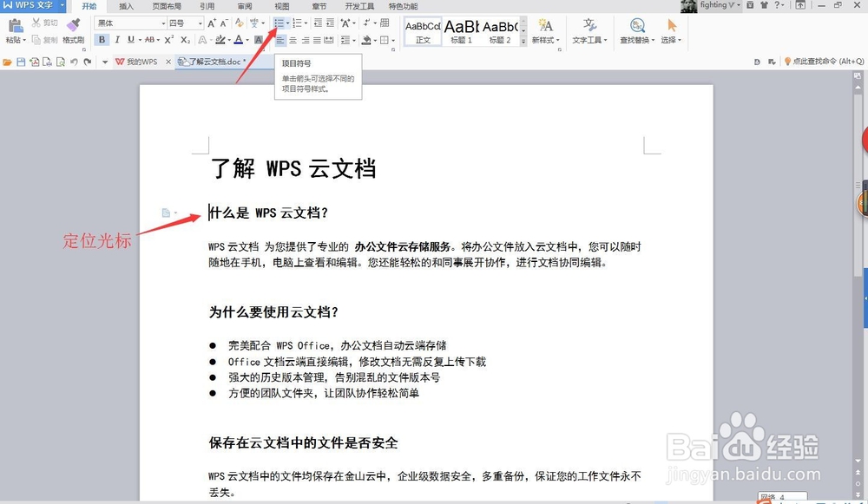Open the 视图 View tab
Viewport: 868px width, 504px height.
tap(282, 6)
